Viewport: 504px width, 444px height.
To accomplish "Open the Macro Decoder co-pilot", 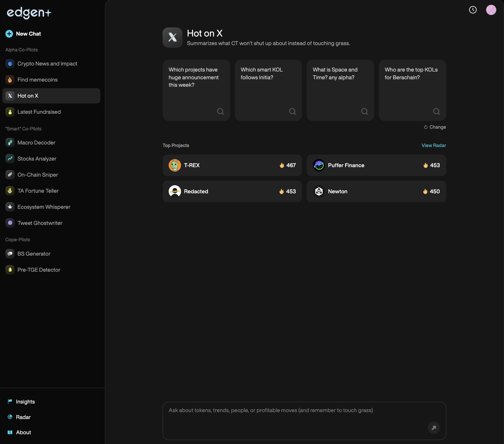I will [36, 143].
